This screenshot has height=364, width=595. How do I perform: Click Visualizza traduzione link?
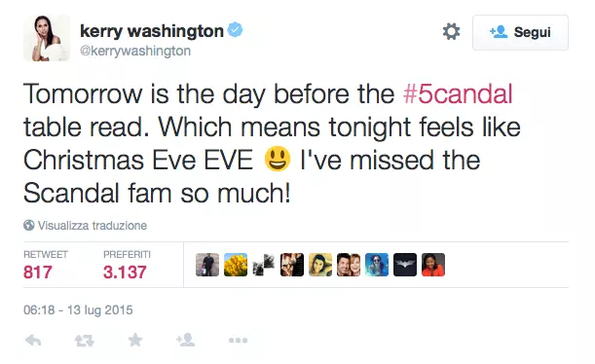pos(93,225)
